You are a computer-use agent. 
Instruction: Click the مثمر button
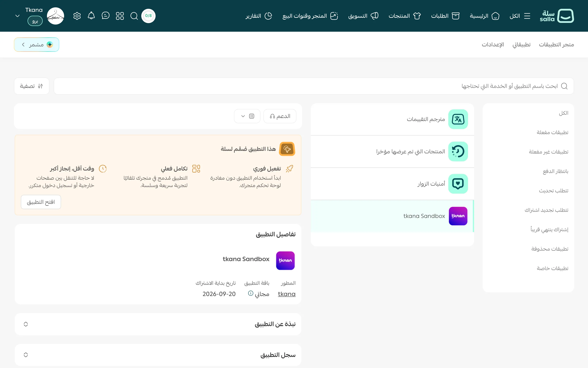tap(37, 45)
